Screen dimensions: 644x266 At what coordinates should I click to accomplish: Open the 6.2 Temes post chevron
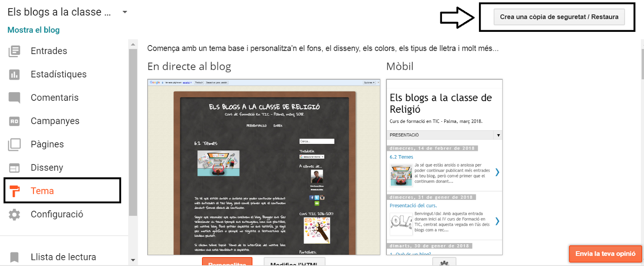coord(497,172)
